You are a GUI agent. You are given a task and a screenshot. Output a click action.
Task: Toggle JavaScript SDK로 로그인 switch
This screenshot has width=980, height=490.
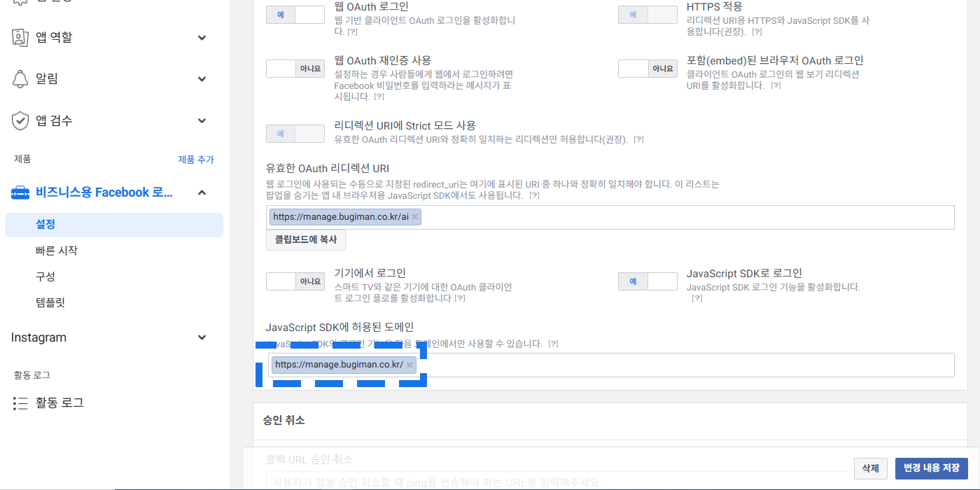[647, 281]
